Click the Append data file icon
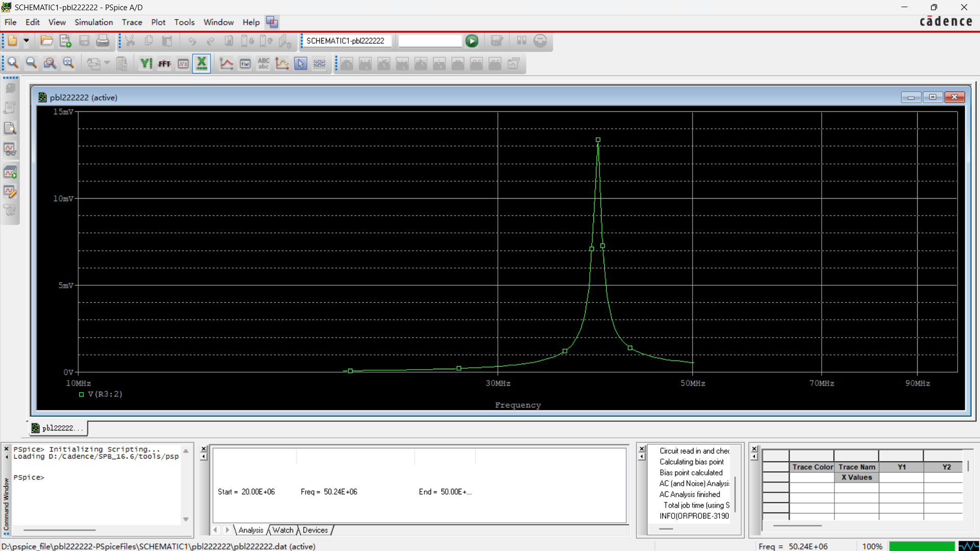 coord(65,41)
